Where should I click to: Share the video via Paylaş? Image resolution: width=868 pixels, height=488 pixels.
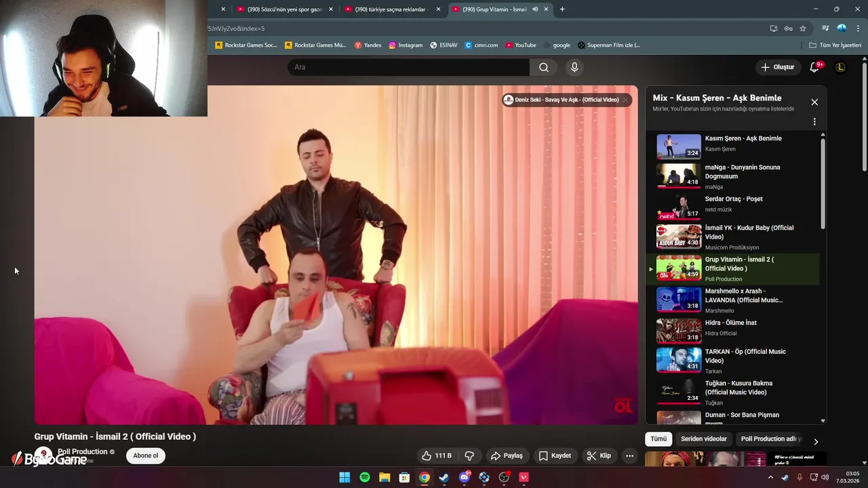507,455
